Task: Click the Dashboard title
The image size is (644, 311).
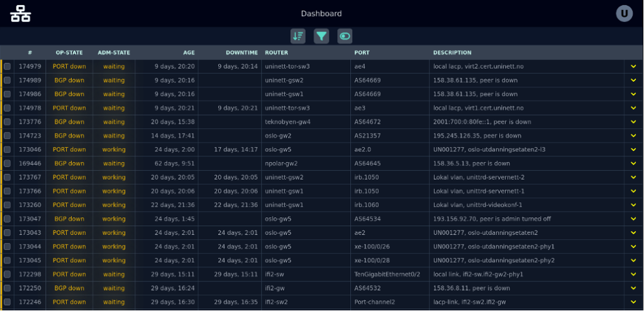Action: [321, 14]
